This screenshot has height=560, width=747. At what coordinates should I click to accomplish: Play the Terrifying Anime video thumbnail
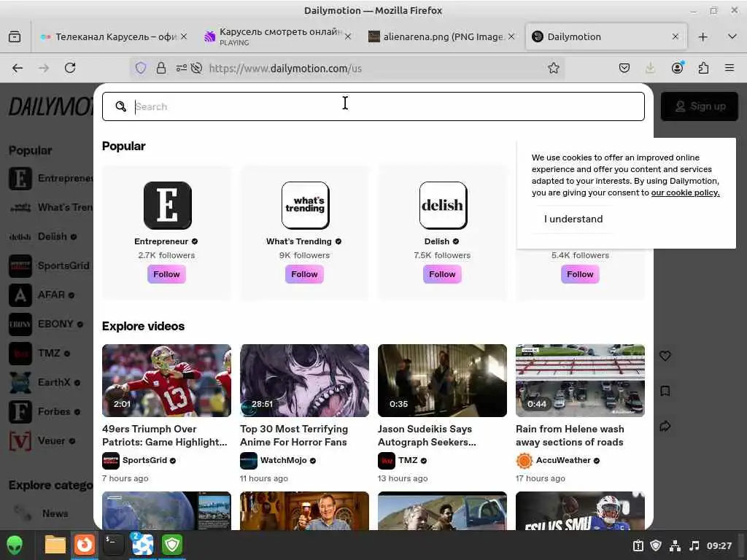click(x=304, y=381)
